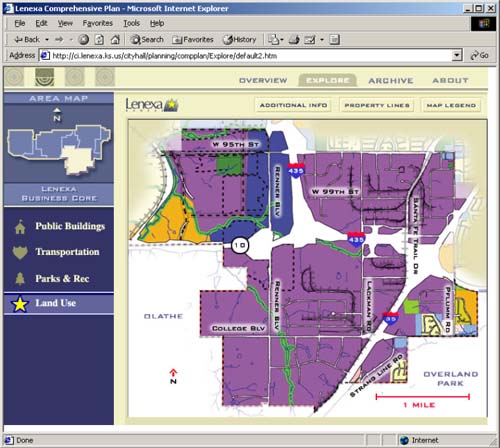Click the OLATHE label on map
This screenshot has width=500, height=448.
[163, 316]
